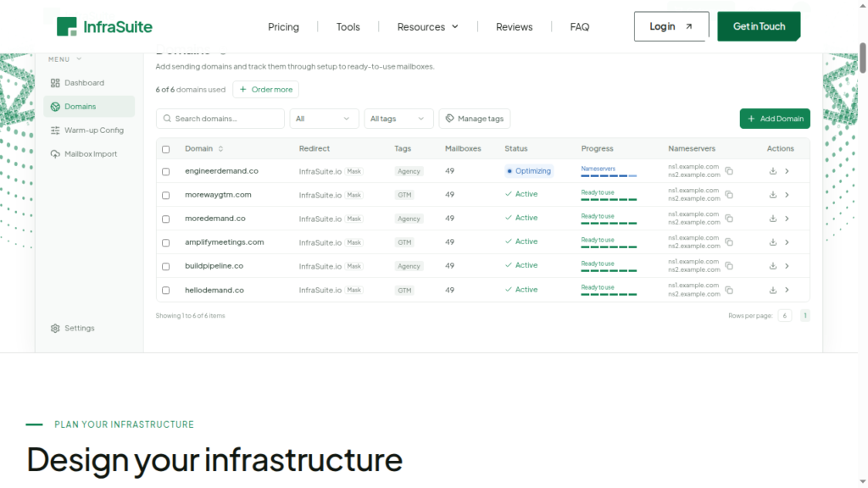Click the Get in Touch button
Screen dimensions: 868x488
point(759,26)
